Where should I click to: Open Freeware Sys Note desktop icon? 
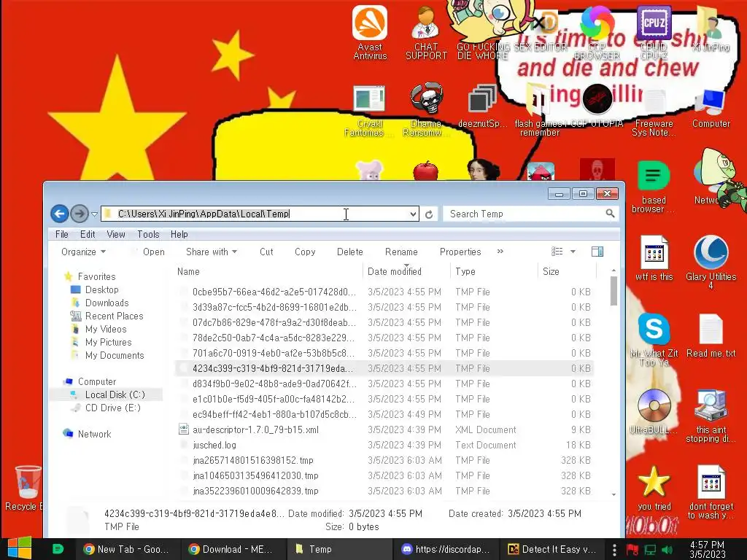(x=654, y=112)
